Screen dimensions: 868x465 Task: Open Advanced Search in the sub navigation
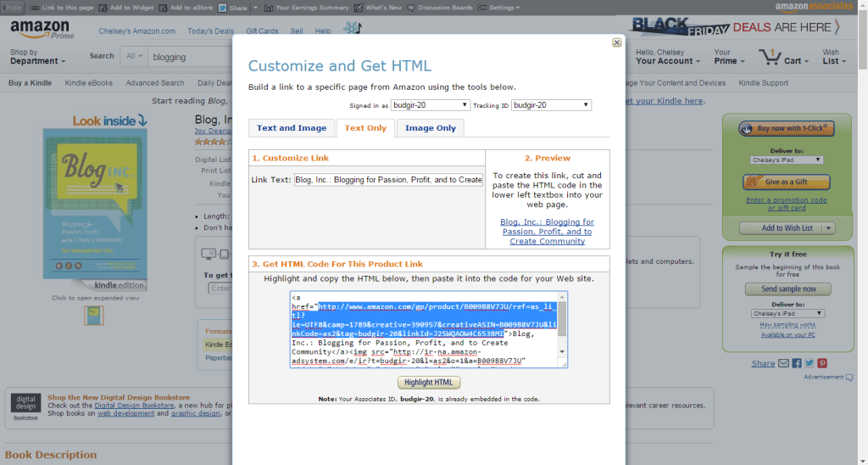[155, 83]
